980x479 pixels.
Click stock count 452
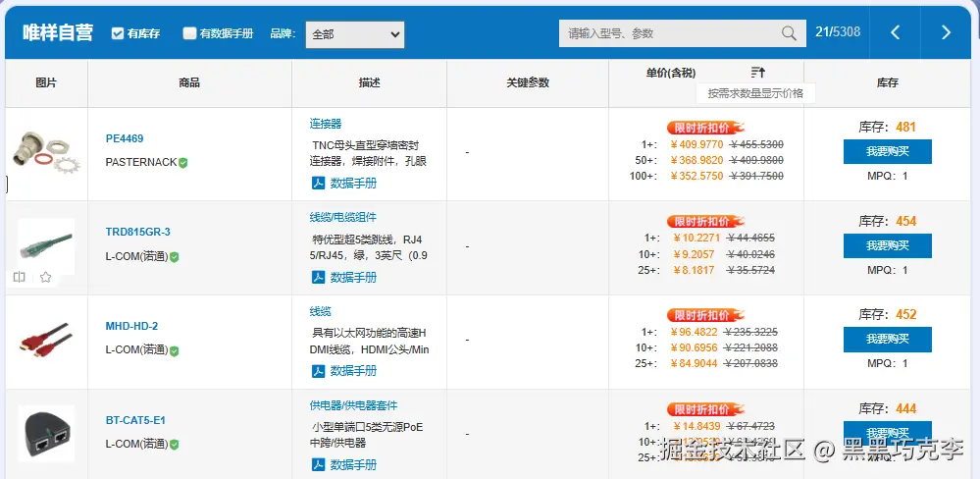(905, 314)
